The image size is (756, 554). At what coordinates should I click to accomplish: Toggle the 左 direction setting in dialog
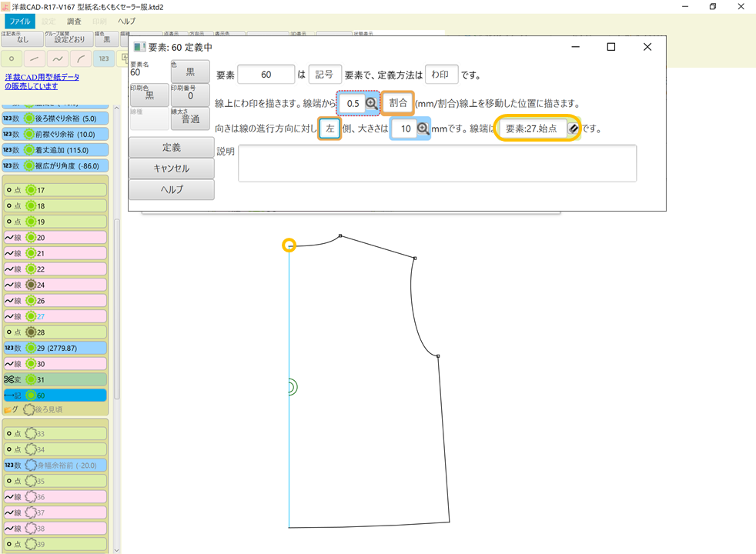(x=329, y=128)
